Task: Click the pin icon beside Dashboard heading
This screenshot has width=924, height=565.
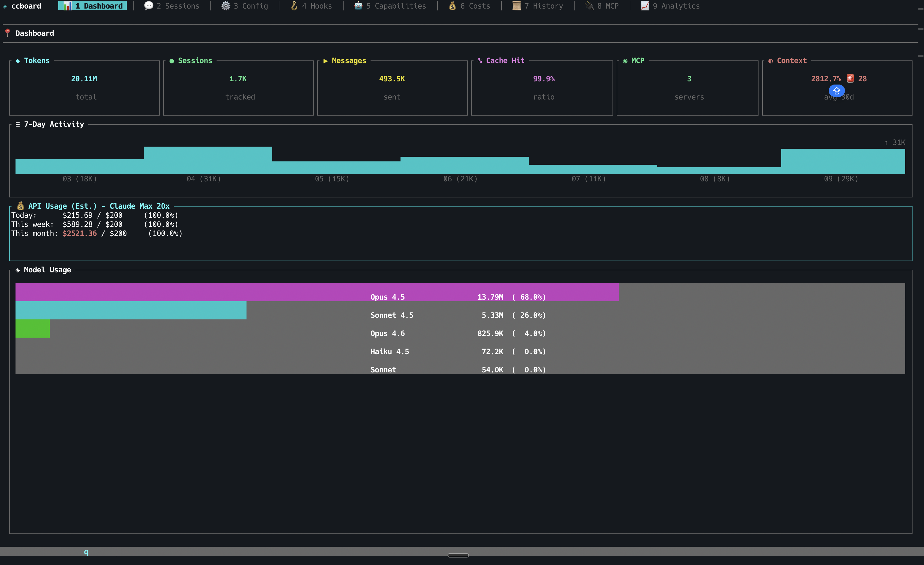Action: (x=7, y=33)
